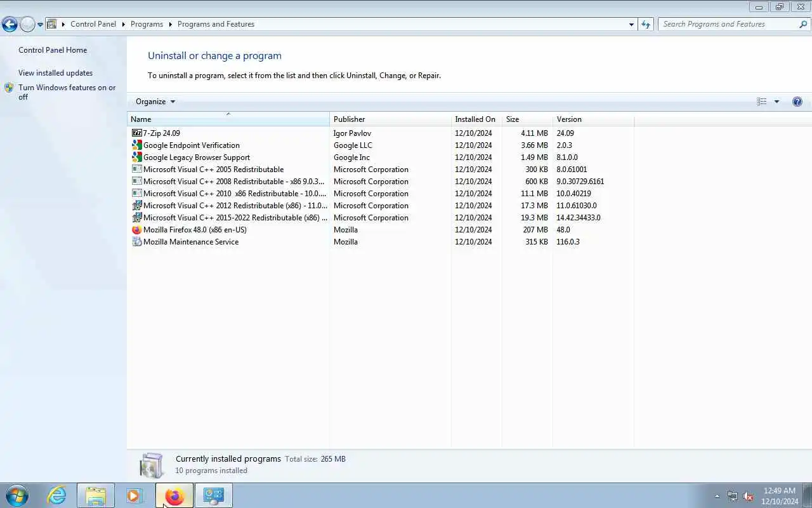The image size is (812, 508).
Task: Open the Organize dropdown menu
Action: pyautogui.click(x=155, y=102)
